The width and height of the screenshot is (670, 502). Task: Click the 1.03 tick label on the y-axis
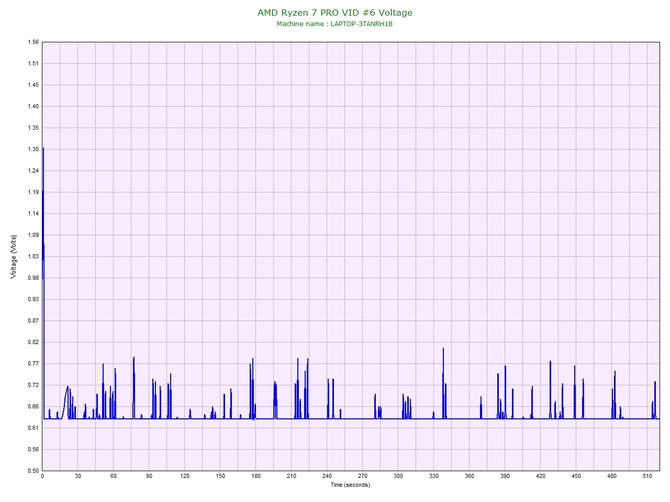coord(33,256)
